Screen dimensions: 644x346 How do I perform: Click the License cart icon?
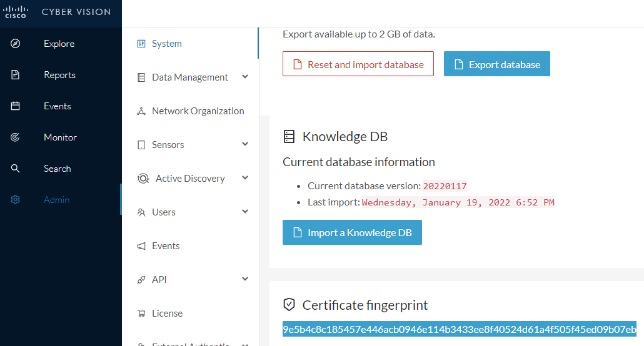141,314
